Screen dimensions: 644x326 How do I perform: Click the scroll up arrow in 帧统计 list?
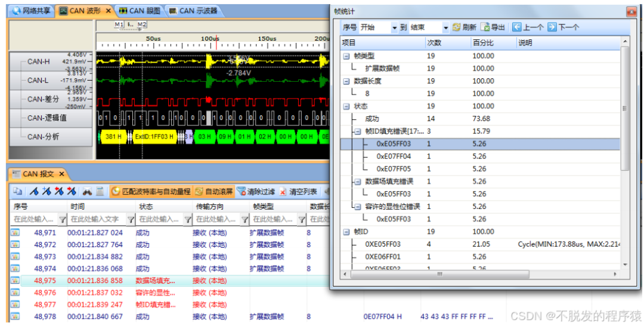pos(625,42)
